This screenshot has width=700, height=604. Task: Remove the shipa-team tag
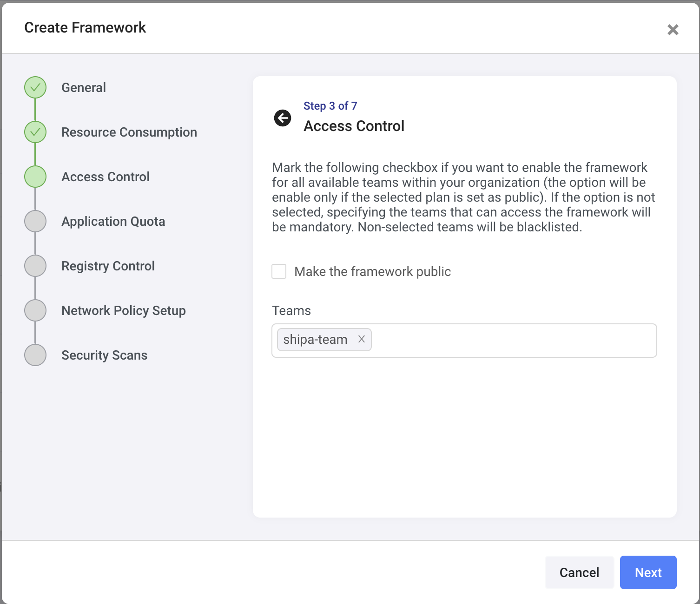[362, 339]
